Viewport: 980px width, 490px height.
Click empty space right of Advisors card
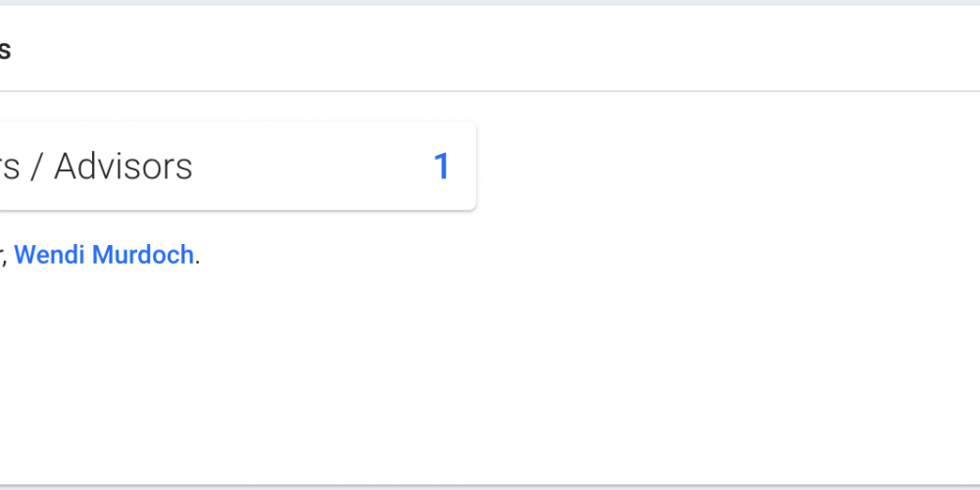(725, 167)
